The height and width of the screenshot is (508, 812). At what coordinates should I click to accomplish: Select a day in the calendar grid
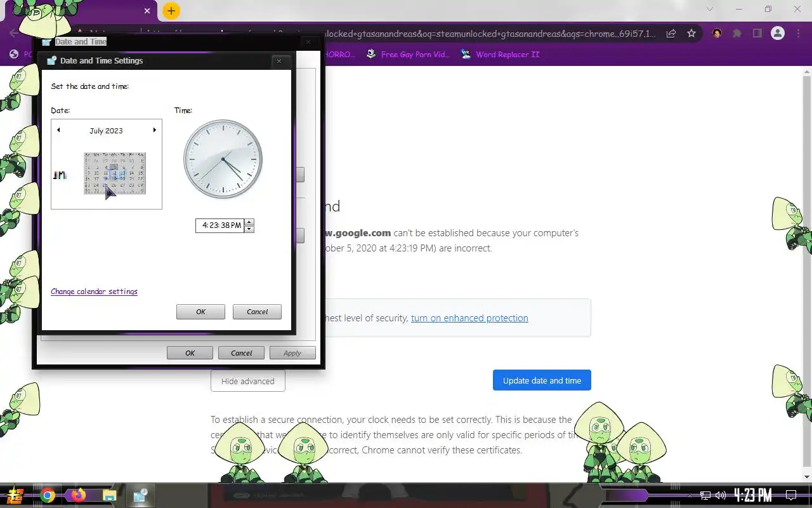[x=115, y=173]
